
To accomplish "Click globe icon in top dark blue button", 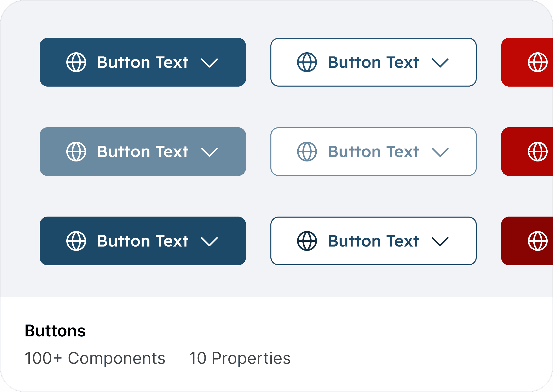I will (x=76, y=62).
